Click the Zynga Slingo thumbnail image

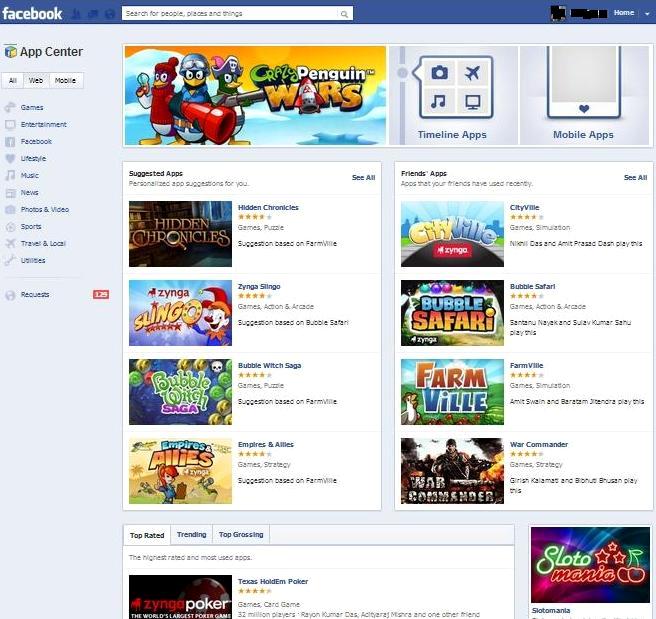180,313
